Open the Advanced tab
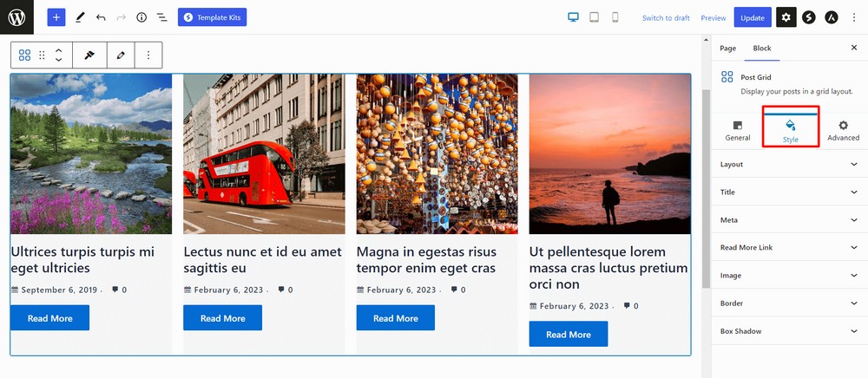This screenshot has width=868, height=378. (843, 130)
